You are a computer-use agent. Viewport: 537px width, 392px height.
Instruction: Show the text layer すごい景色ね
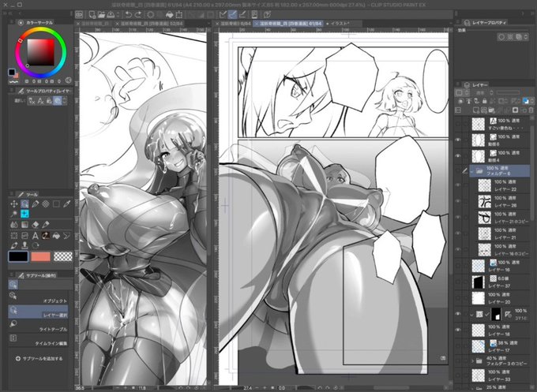458,124
